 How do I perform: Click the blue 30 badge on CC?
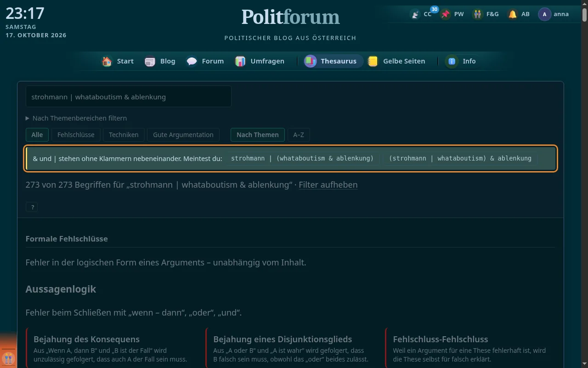(434, 9)
